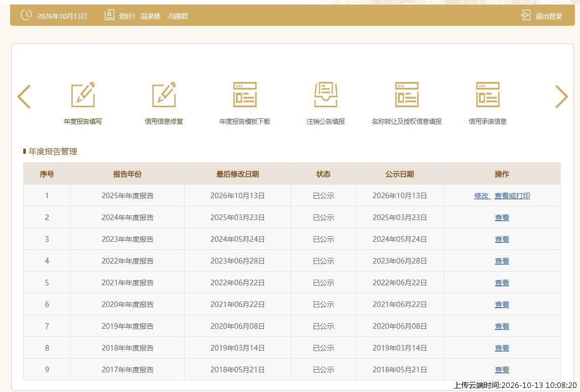Click the left carousel arrow
This screenshot has width=580, height=392.
pos(24,97)
